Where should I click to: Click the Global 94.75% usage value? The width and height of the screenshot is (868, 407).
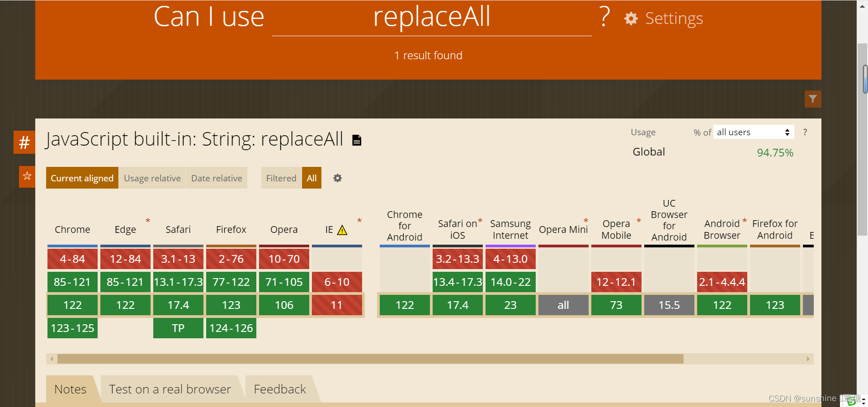point(775,153)
